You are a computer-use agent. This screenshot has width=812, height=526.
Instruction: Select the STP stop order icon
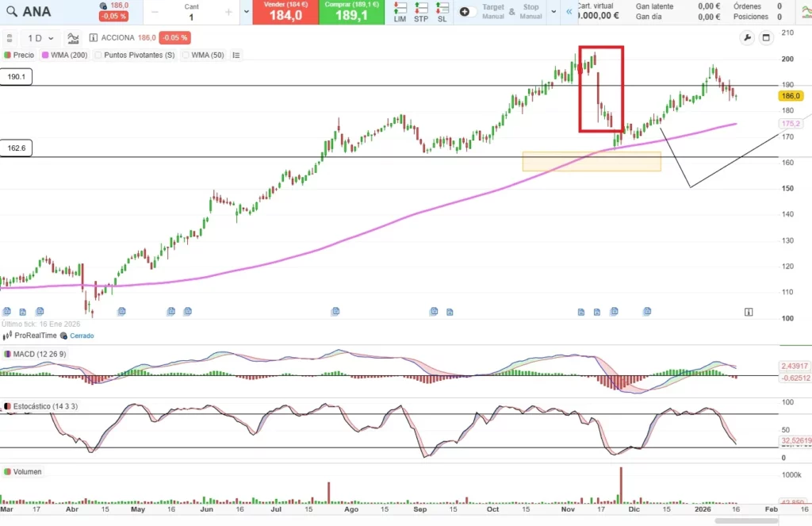pyautogui.click(x=421, y=12)
